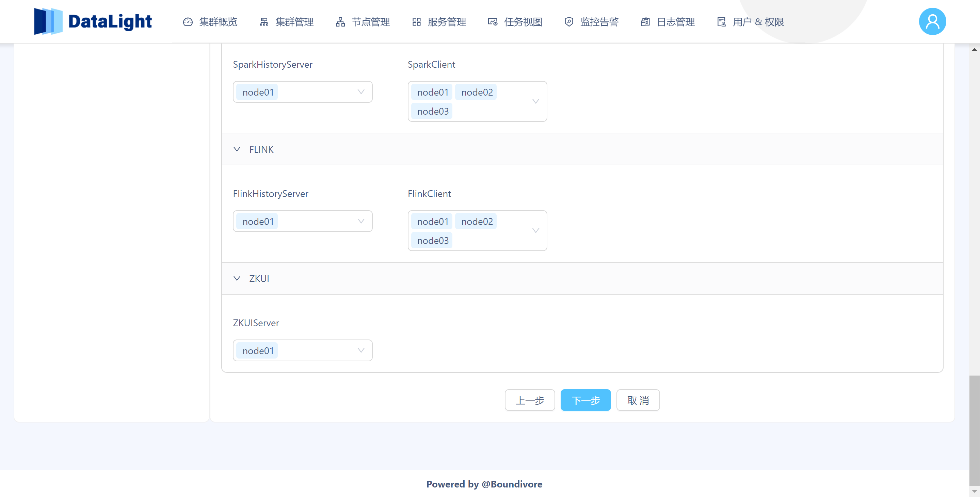Viewport: 980px width, 497px height.
Task: Click the SparkClient field label
Action: point(431,64)
